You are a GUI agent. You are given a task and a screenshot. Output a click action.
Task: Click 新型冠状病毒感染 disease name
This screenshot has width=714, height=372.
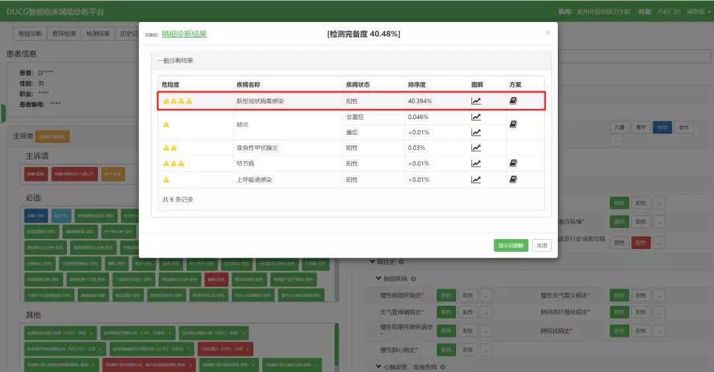[x=260, y=101]
